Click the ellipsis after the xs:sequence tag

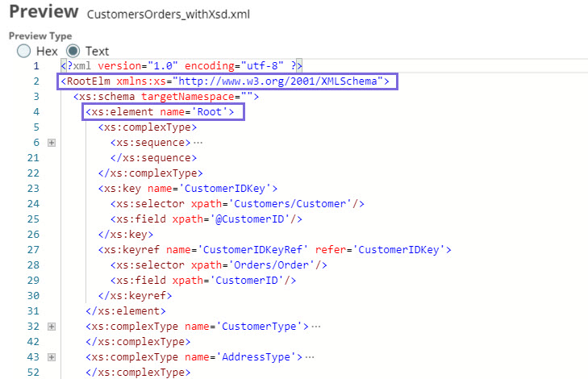tap(198, 143)
